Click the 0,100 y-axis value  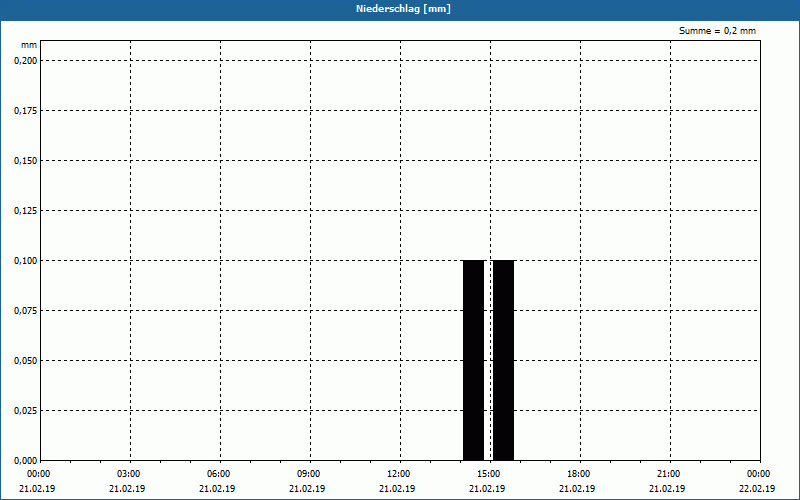[26, 261]
